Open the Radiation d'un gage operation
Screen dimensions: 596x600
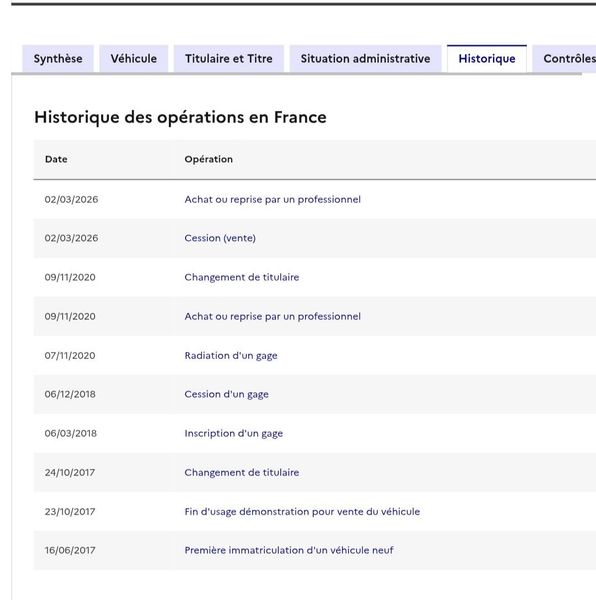point(231,355)
